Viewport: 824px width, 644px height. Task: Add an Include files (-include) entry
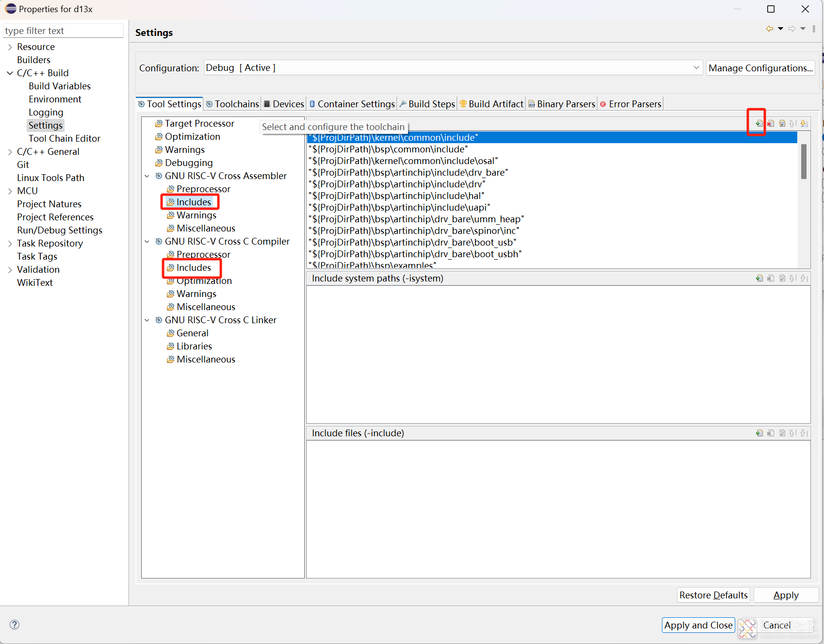(759, 433)
